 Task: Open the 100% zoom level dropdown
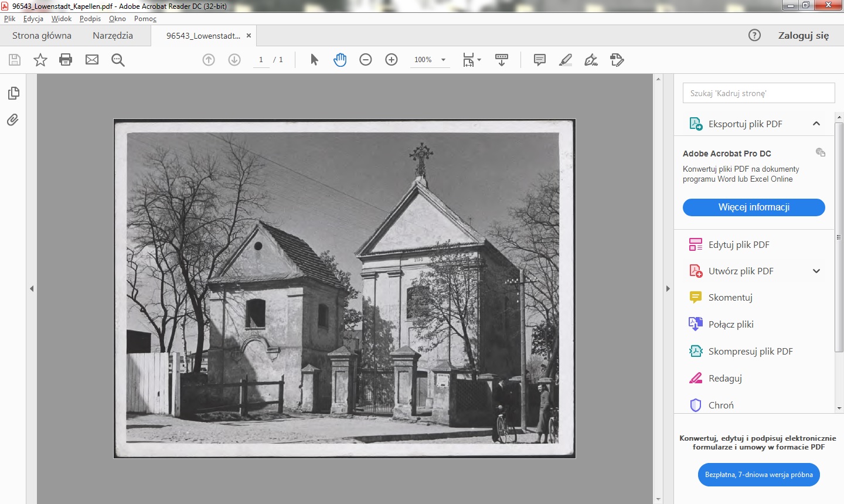[444, 60]
